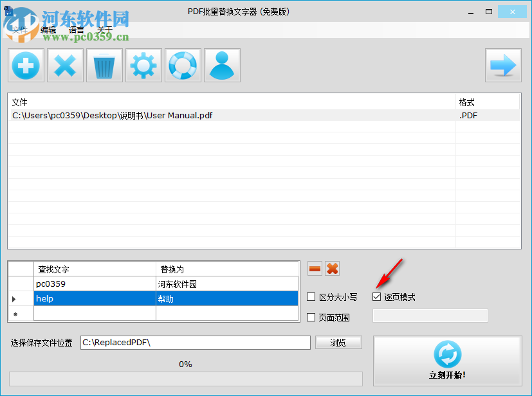The image size is (532, 396).
Task: Click the blue X remove-file icon
Action: point(64,65)
